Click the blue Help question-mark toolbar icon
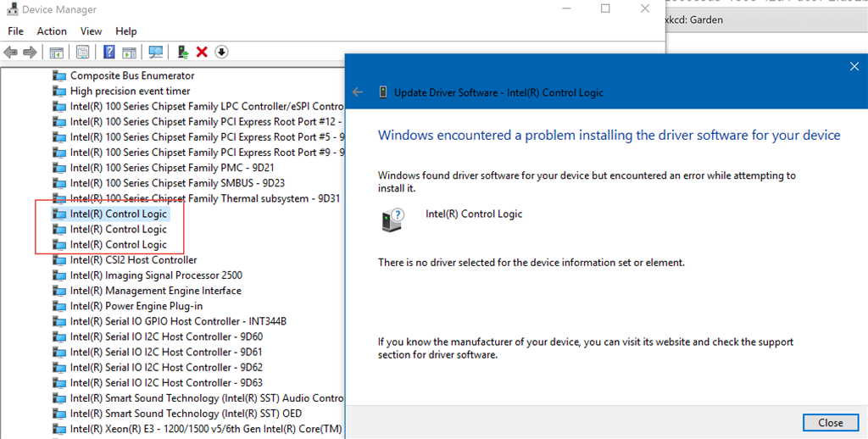The image size is (868, 439). click(109, 52)
